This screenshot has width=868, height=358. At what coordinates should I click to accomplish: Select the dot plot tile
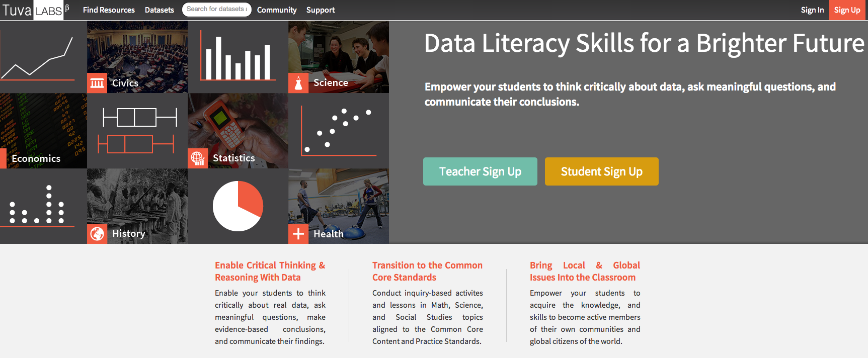click(43, 206)
